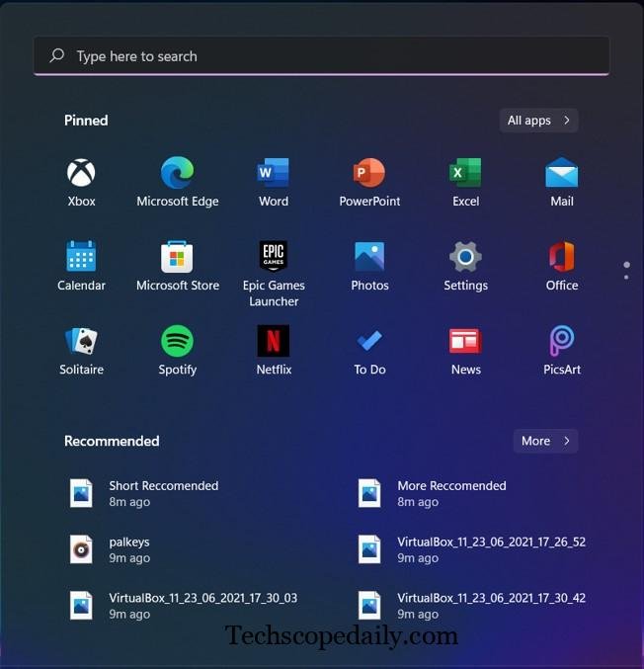Open the To Do app
Viewport: 644px width, 669px height.
[369, 351]
